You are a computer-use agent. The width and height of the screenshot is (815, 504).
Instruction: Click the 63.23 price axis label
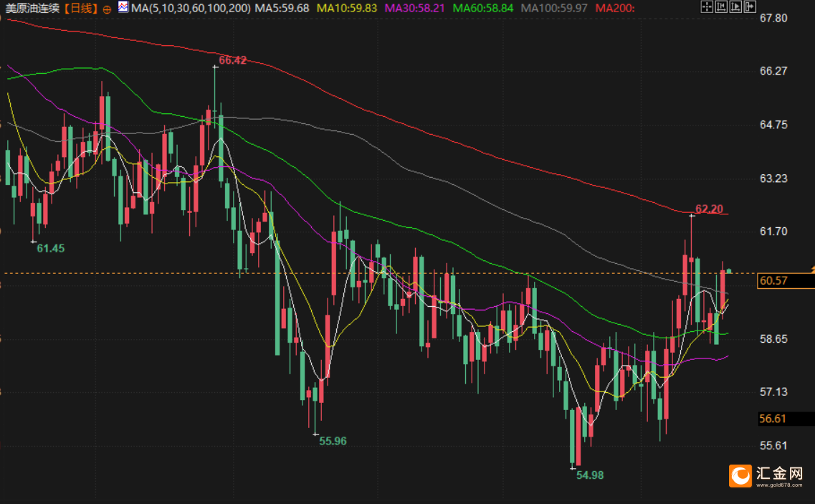click(x=773, y=179)
